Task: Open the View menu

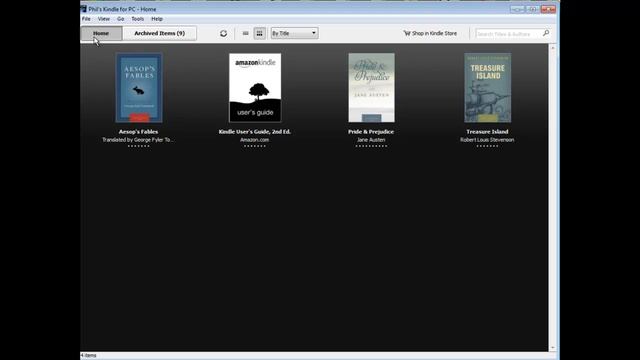Action: (104, 19)
